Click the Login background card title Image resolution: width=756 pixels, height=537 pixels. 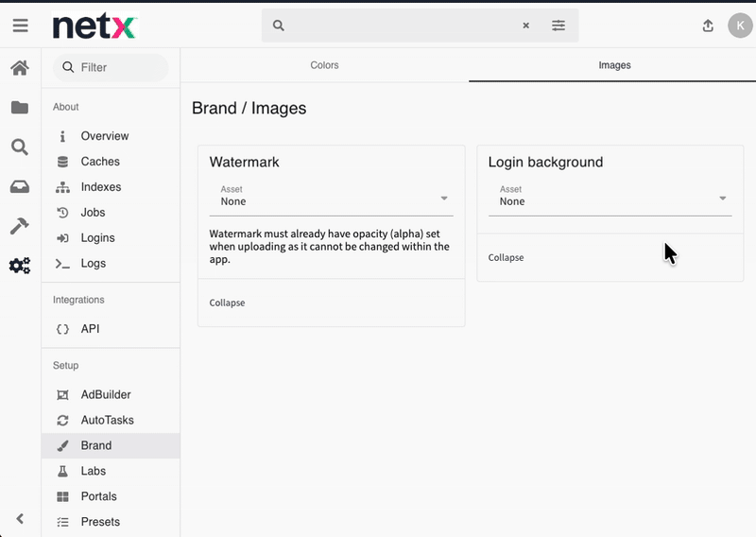pos(545,162)
